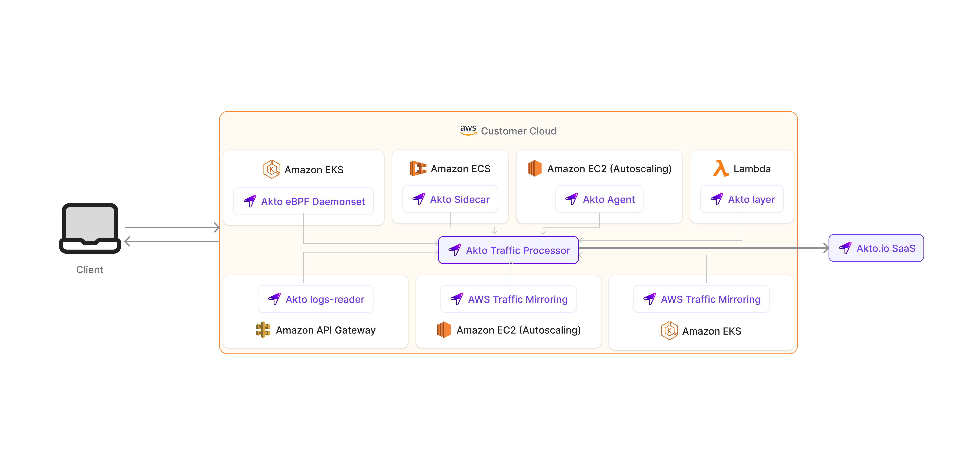The height and width of the screenshot is (468, 980).
Task: Click the Customer Cloud title text
Action: pyautogui.click(x=519, y=131)
